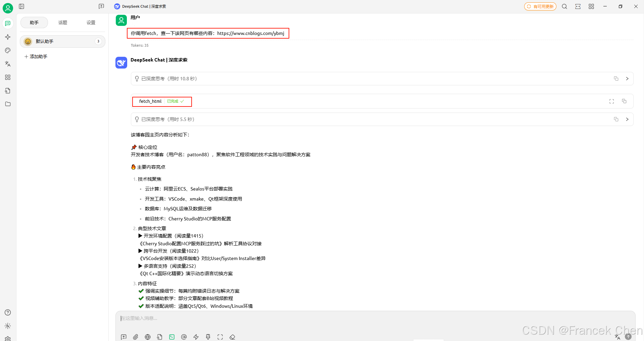Viewport: 644px width, 341px height.
Task: Toggle the light/dark theme icon
Action: pos(8,326)
